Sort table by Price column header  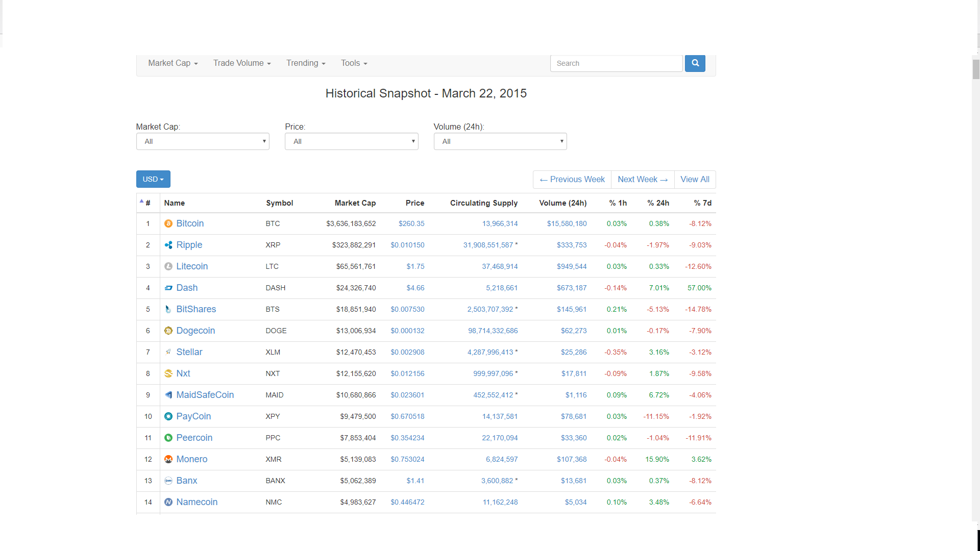415,203
